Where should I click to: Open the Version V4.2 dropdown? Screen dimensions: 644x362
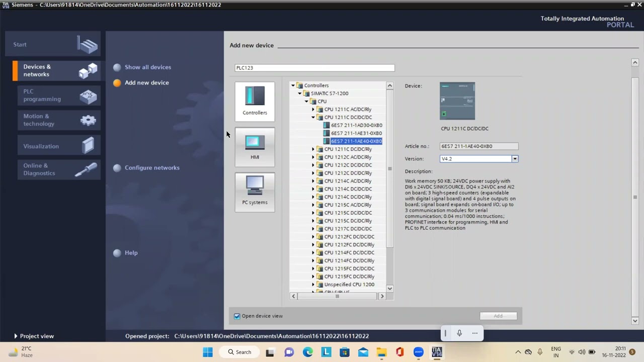click(515, 158)
